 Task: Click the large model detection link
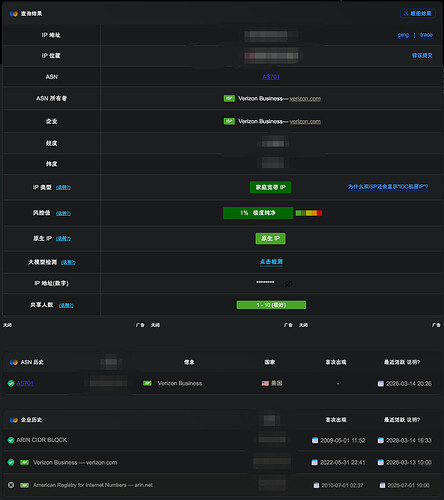click(271, 262)
